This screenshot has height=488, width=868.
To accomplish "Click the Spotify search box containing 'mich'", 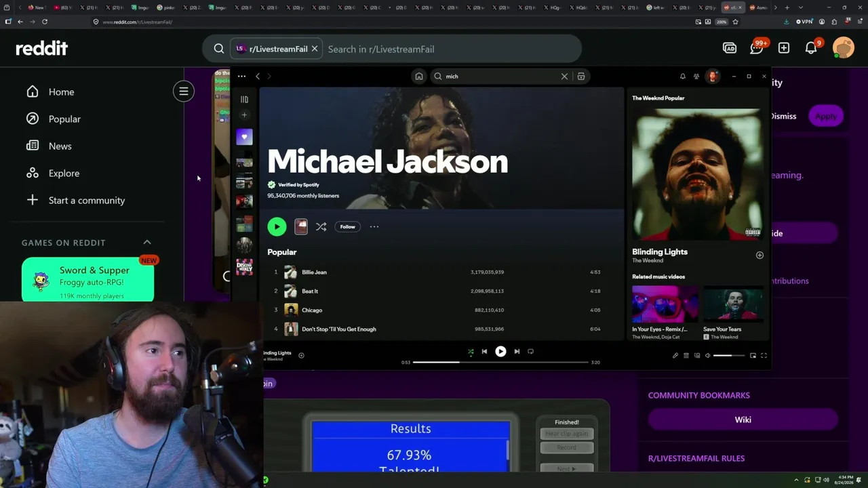I will [502, 77].
